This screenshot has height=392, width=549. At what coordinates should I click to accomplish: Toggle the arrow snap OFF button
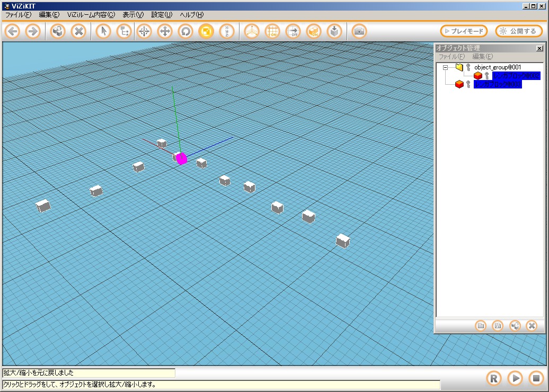[293, 31]
